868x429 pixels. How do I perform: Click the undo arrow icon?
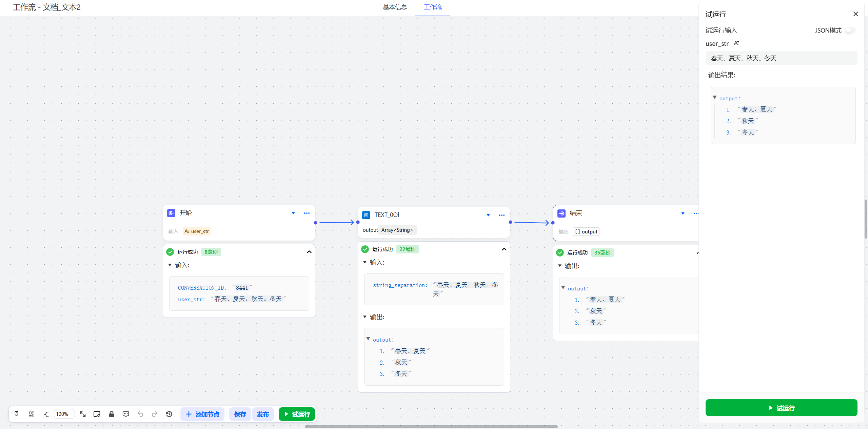click(x=140, y=414)
